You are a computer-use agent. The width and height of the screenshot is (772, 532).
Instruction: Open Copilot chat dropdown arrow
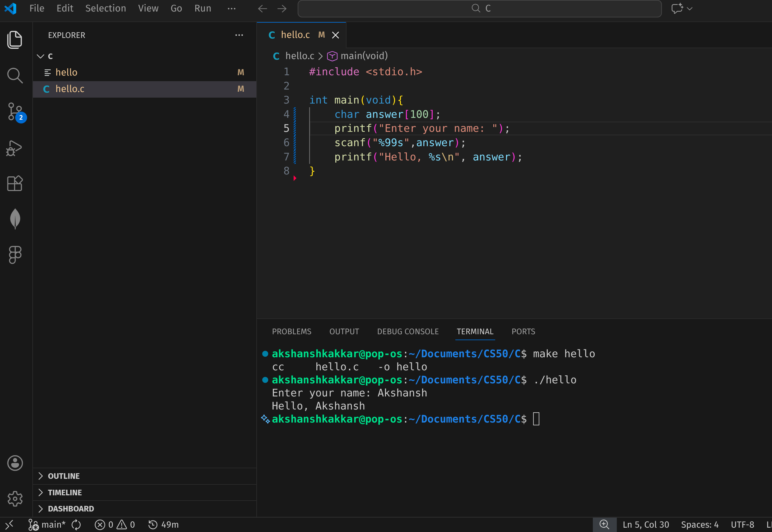point(690,9)
